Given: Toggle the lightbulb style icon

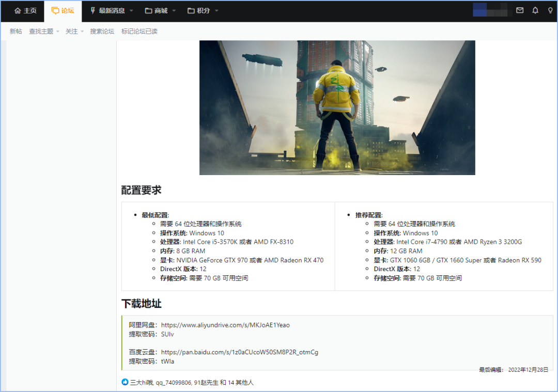Looking at the screenshot, I should tap(550, 10).
